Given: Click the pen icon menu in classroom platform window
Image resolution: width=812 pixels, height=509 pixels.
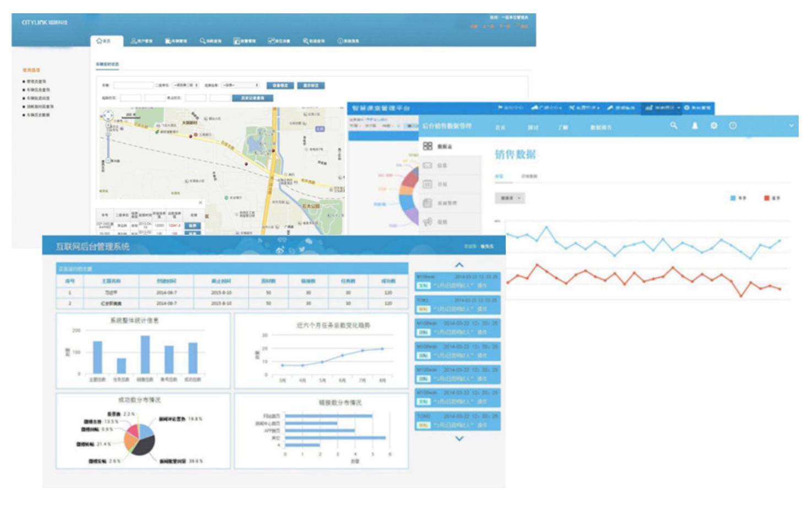Looking at the screenshot, I should coord(621,107).
